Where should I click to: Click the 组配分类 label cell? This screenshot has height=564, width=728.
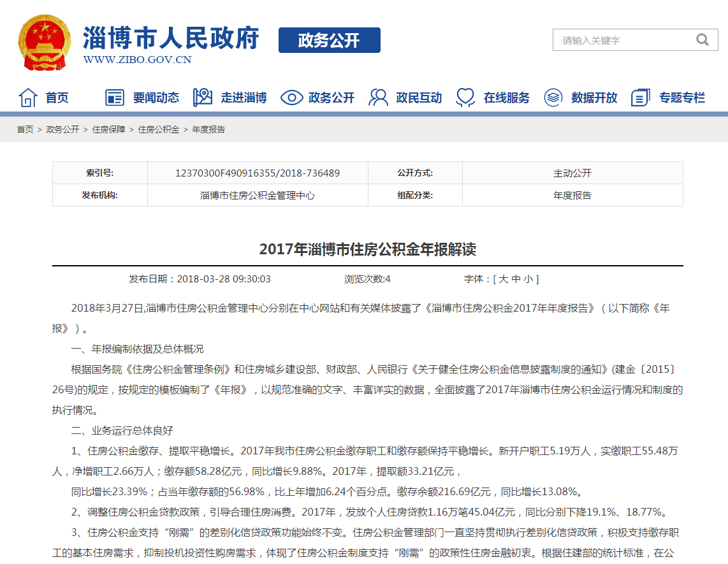click(415, 196)
